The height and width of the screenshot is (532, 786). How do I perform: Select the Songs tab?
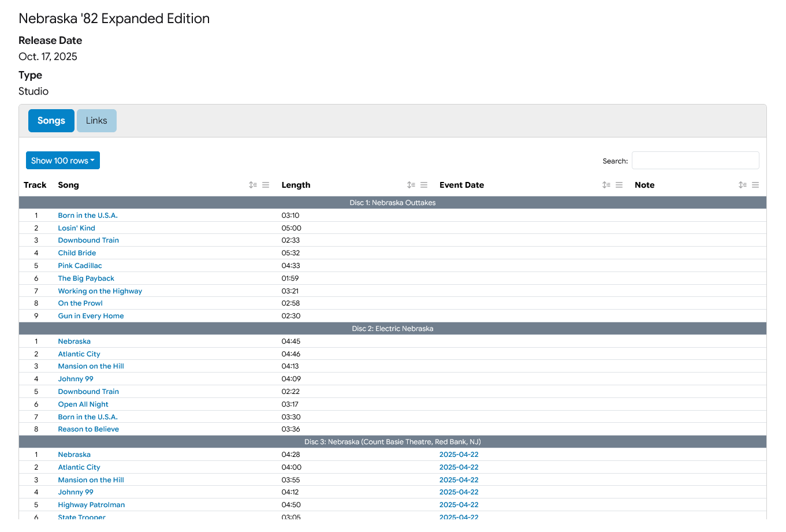pyautogui.click(x=51, y=121)
